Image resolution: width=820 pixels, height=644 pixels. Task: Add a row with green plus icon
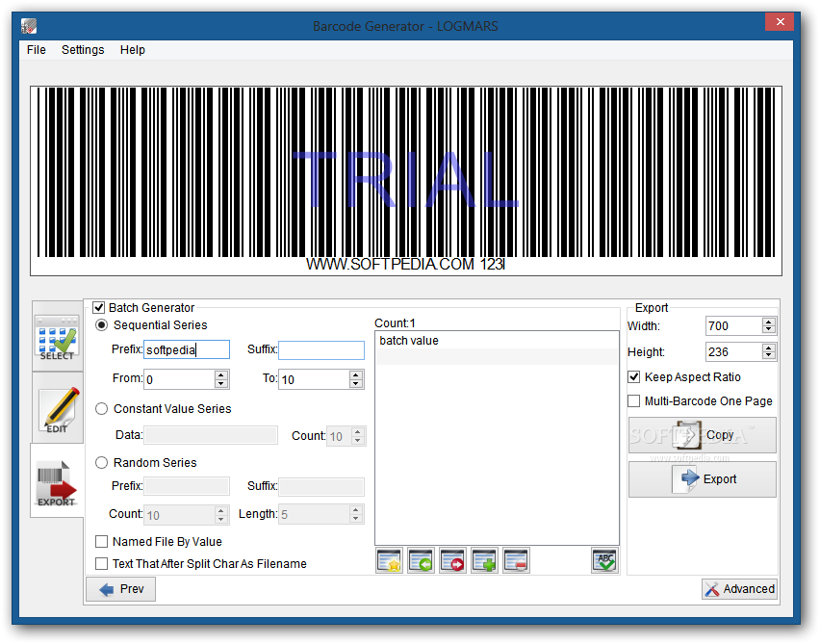484,560
